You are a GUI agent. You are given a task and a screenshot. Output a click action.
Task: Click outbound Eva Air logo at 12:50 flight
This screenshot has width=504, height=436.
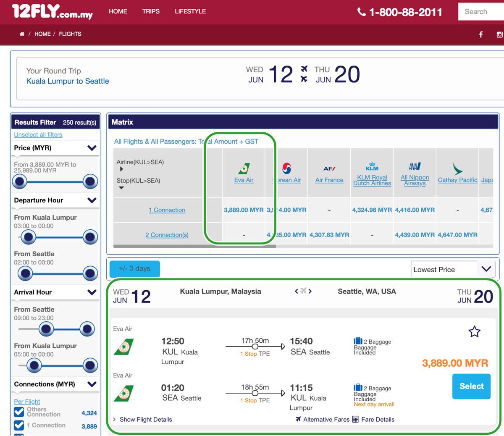point(123,347)
